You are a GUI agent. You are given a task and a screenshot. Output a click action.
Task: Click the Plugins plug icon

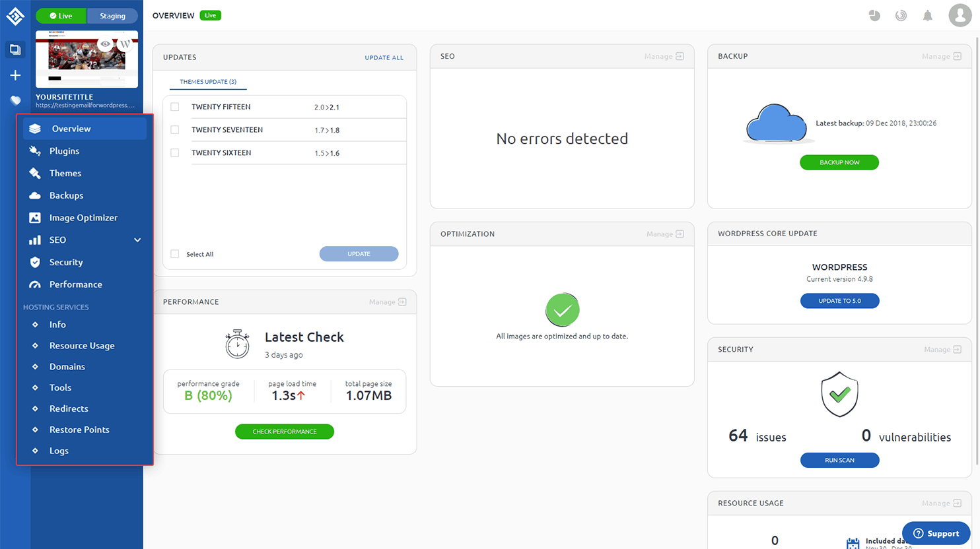[x=35, y=151]
